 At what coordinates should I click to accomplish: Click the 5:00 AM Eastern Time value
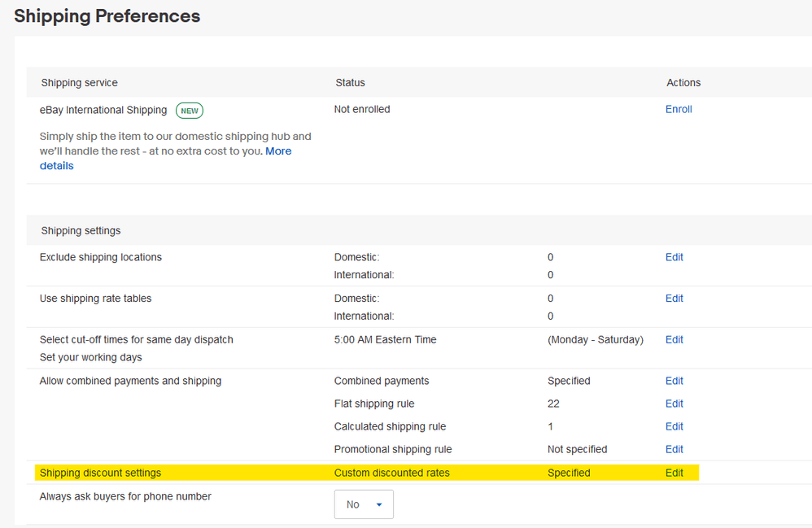(386, 339)
